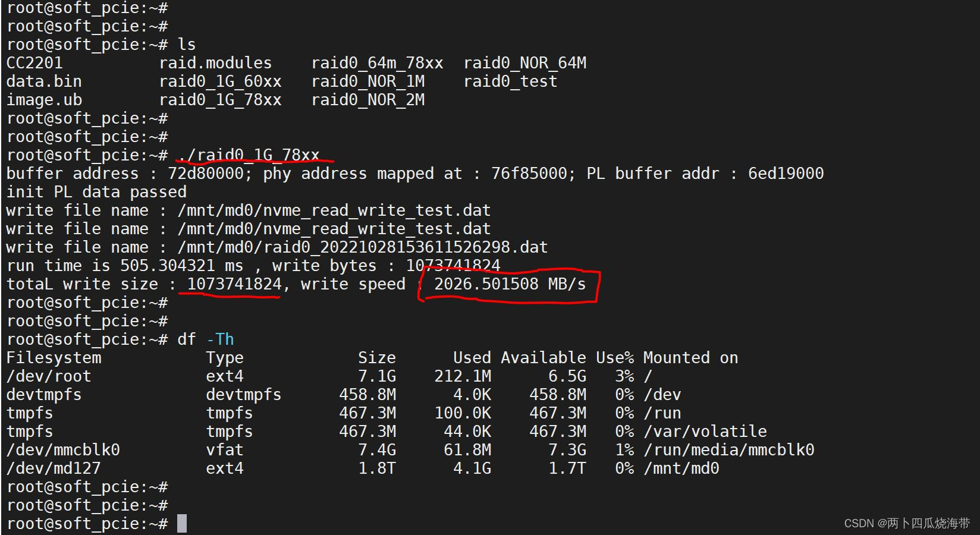
Task: Click the 1.7T available value
Action: pos(567,468)
